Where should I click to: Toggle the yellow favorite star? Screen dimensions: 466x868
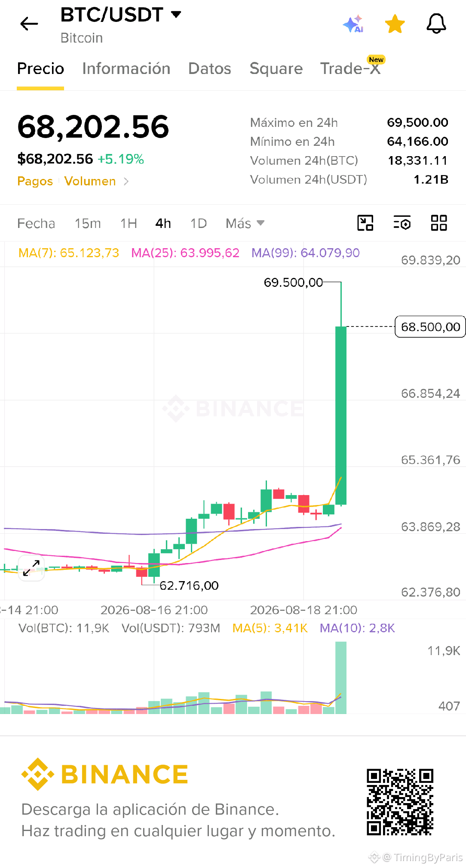click(395, 24)
